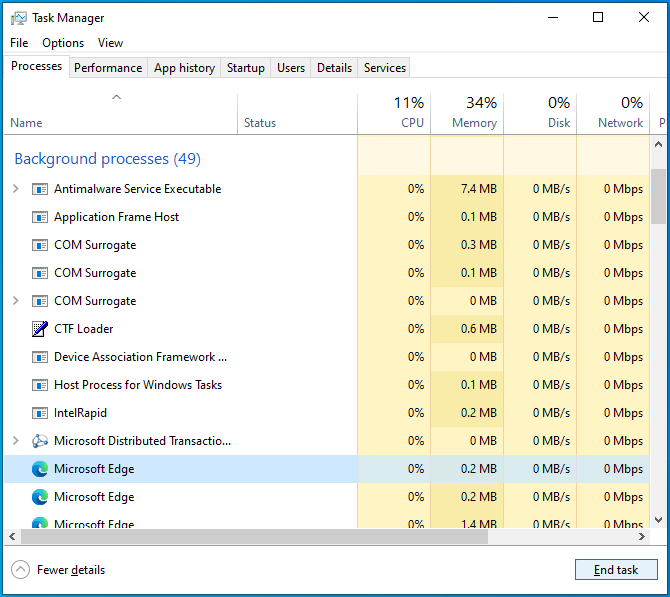Click the Microsoft Distributed Transaction icon
670x597 pixels.
coord(40,441)
